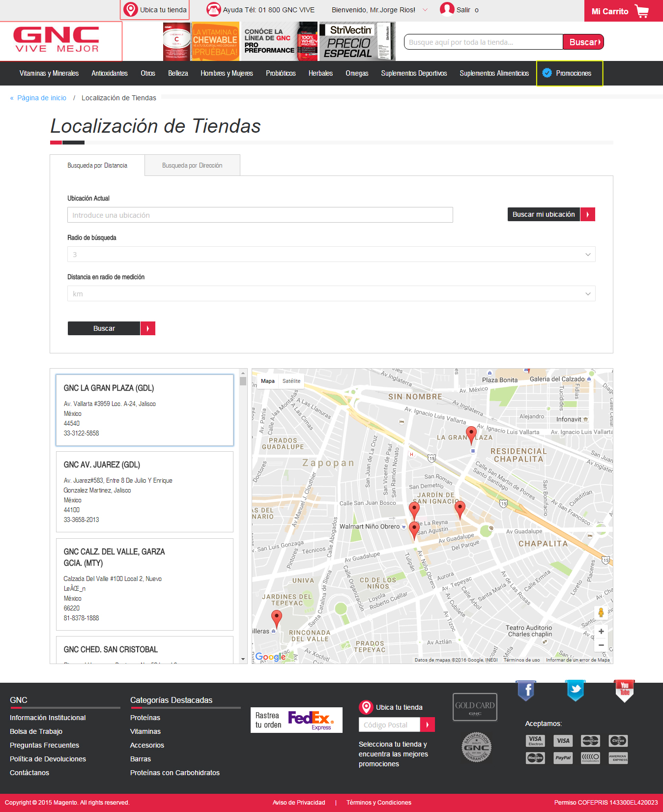Click the Introduce una ubicación field

pos(260,215)
